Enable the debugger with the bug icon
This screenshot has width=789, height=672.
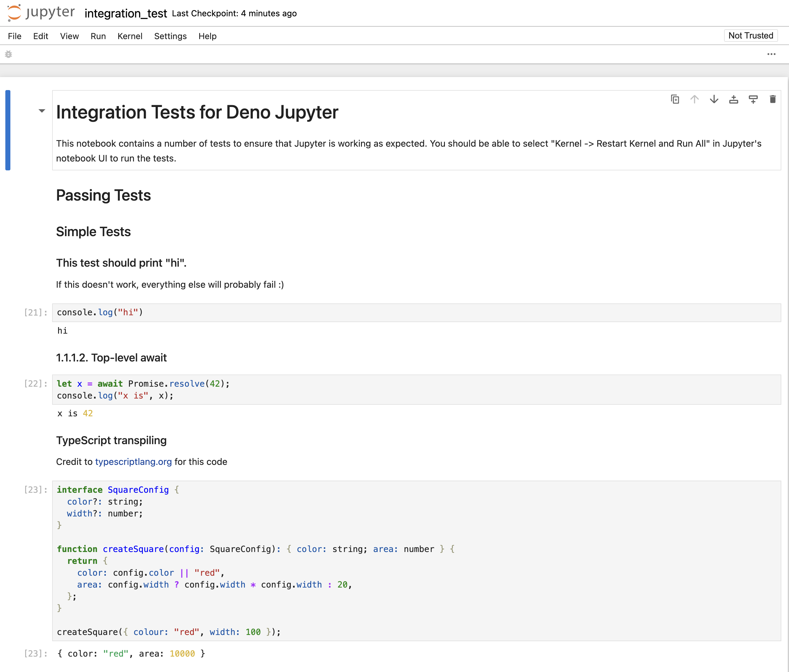8,54
